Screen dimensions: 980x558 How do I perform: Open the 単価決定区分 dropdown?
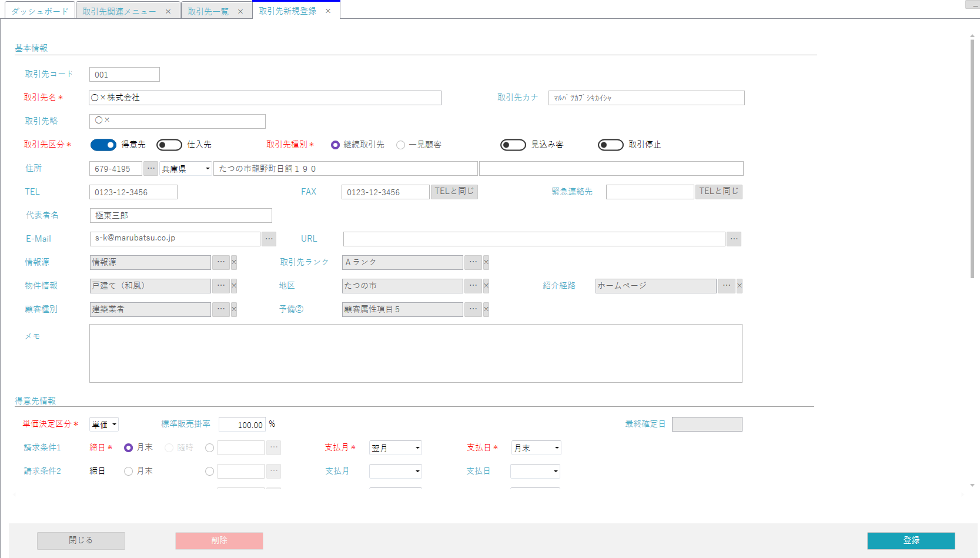coord(104,425)
